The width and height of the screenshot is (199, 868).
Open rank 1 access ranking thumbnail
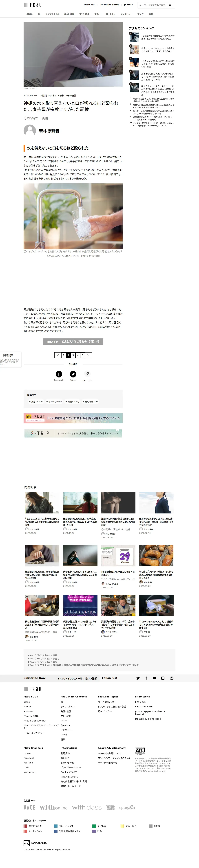coord(134,37)
